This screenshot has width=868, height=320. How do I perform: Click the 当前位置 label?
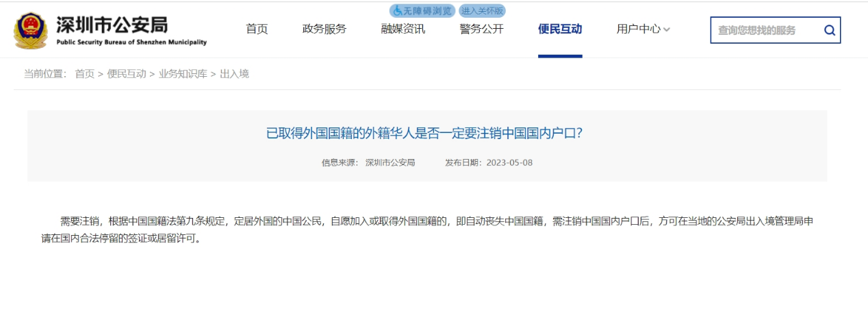45,74
